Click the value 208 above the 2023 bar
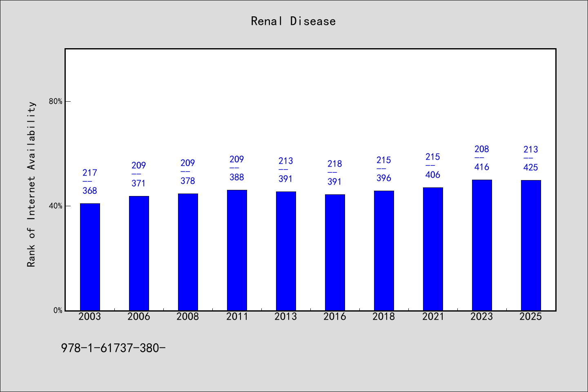 point(482,149)
